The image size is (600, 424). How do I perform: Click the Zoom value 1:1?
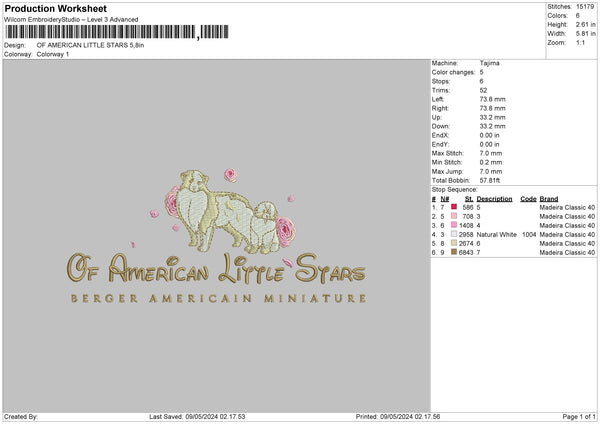point(580,42)
